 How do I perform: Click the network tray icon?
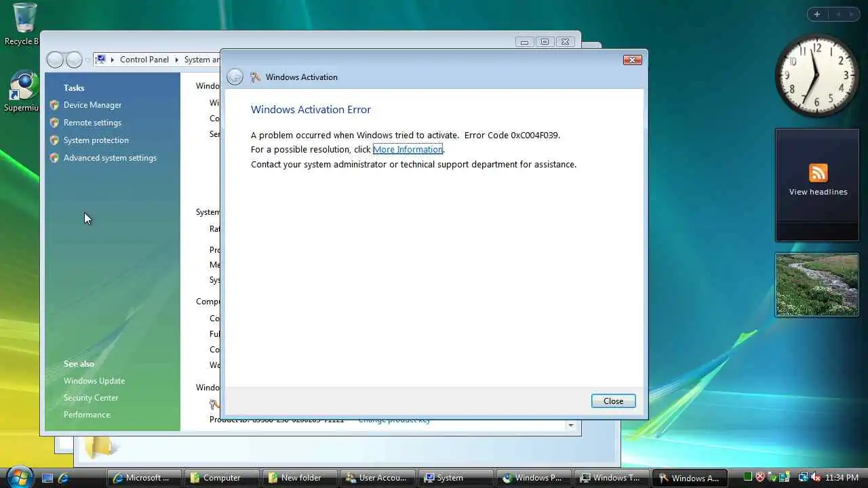click(x=802, y=477)
